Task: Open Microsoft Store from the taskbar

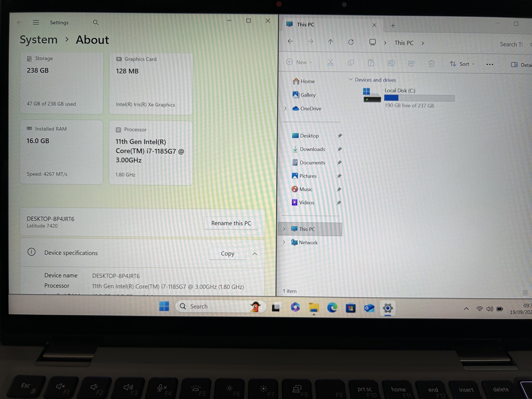Action: [350, 308]
